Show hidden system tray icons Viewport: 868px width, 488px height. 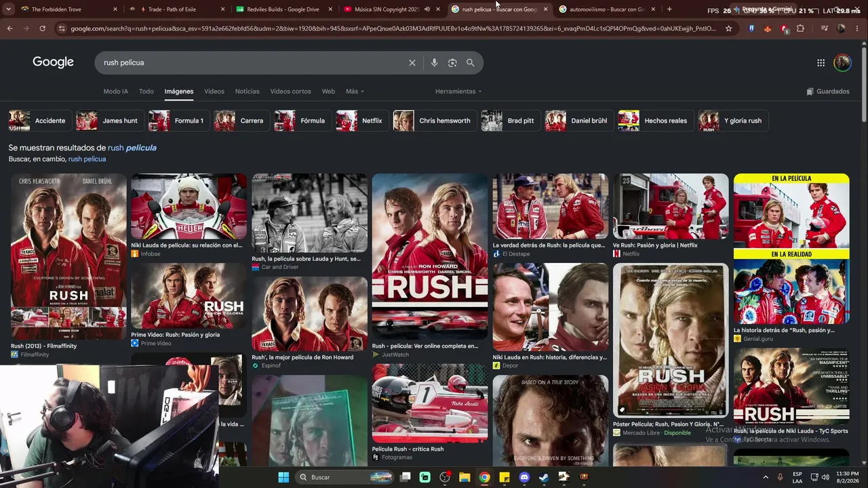coord(766,477)
